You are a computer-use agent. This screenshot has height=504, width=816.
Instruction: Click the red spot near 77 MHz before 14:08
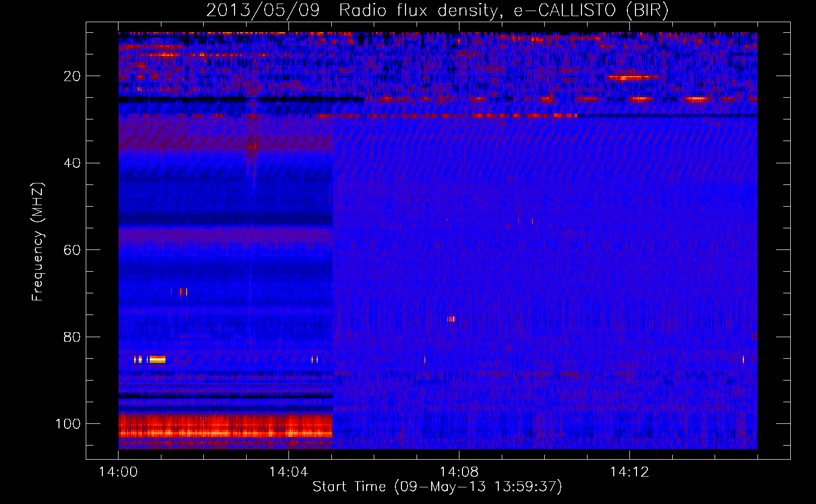(451, 319)
